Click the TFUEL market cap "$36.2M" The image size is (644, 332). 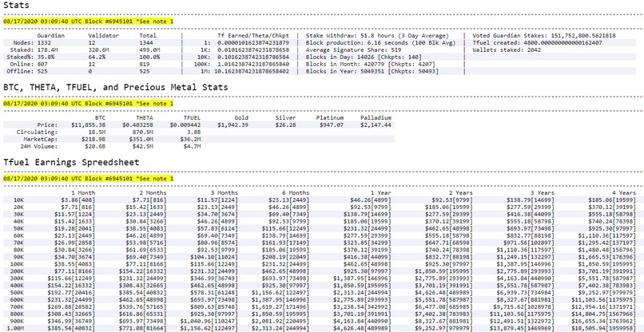tap(191, 139)
